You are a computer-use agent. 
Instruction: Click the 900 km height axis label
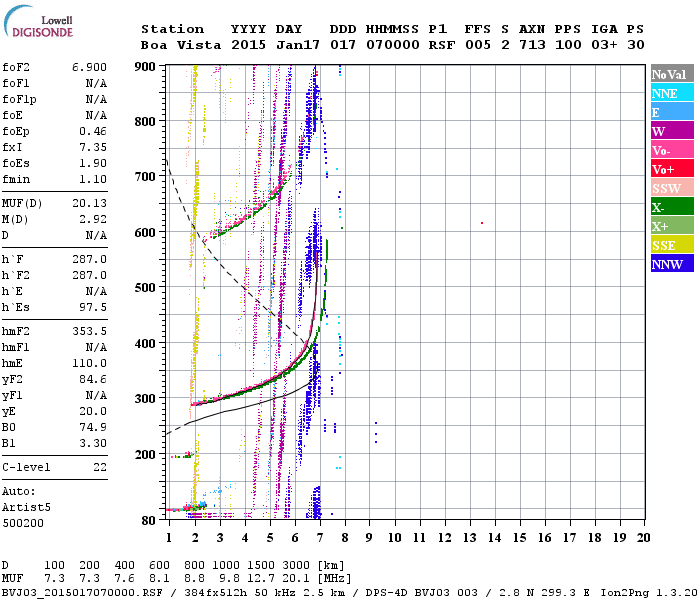click(145, 67)
